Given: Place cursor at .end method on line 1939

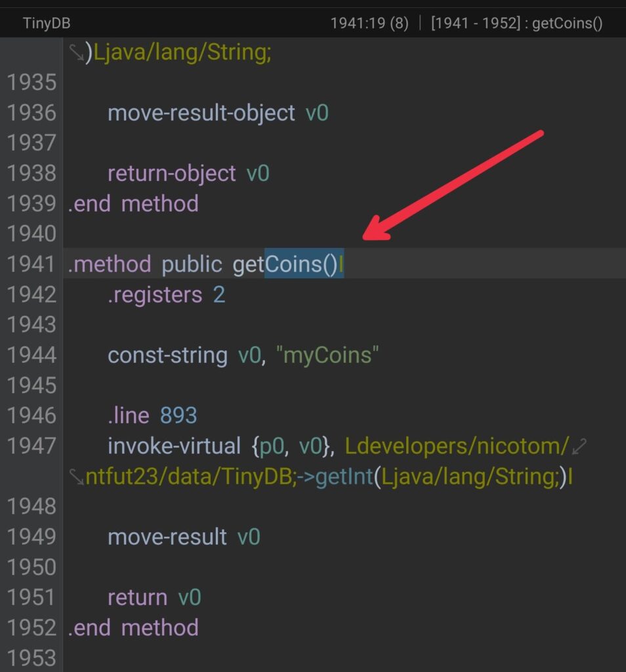Looking at the screenshot, I should tap(133, 203).
